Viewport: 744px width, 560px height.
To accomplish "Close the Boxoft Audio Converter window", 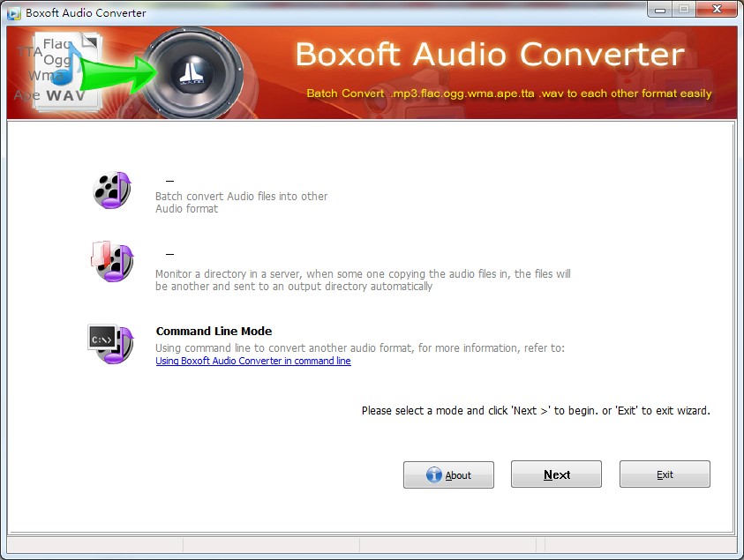I will [x=717, y=10].
